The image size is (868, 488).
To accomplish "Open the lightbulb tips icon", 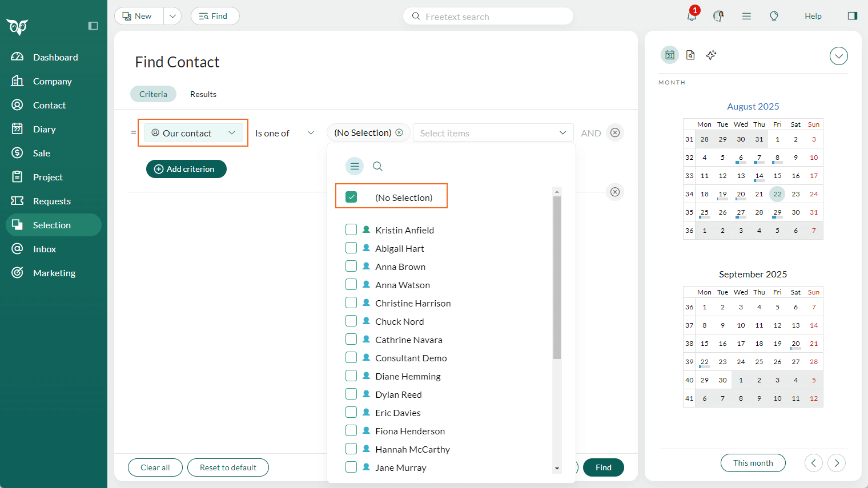I will tap(774, 16).
